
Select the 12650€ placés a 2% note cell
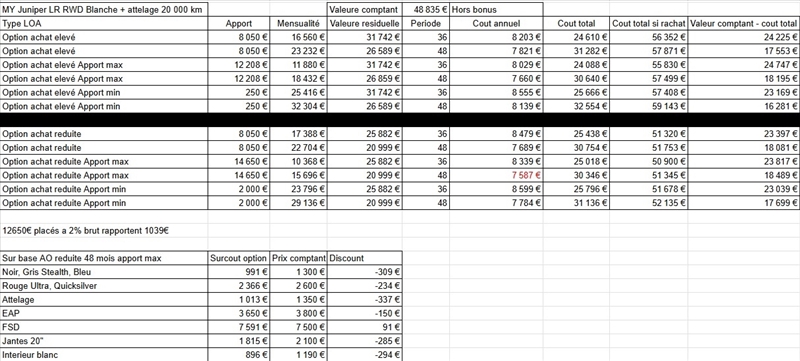tap(104, 230)
